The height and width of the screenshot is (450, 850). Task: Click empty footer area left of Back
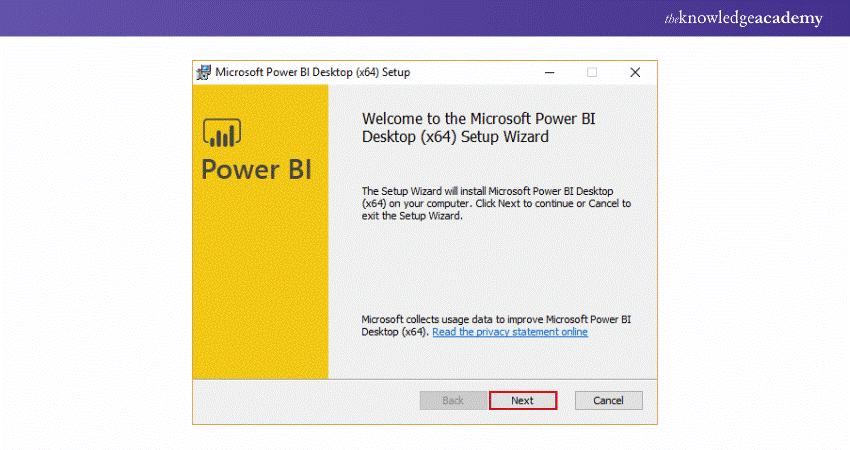tap(300, 400)
